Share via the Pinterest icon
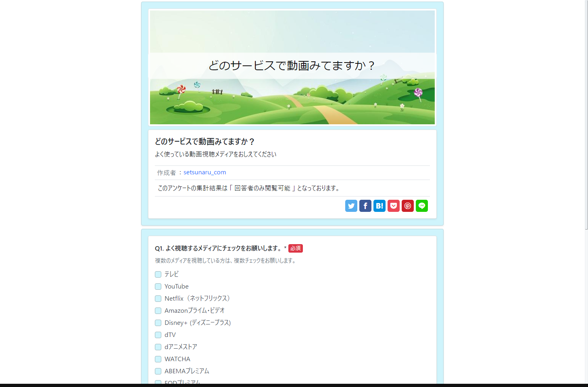 (x=407, y=206)
